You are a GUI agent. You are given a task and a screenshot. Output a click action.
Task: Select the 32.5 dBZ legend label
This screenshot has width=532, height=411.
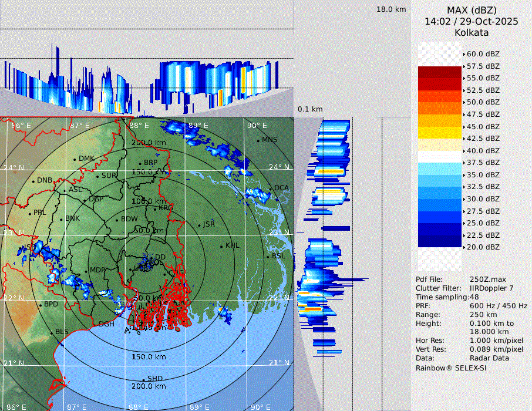click(483, 187)
